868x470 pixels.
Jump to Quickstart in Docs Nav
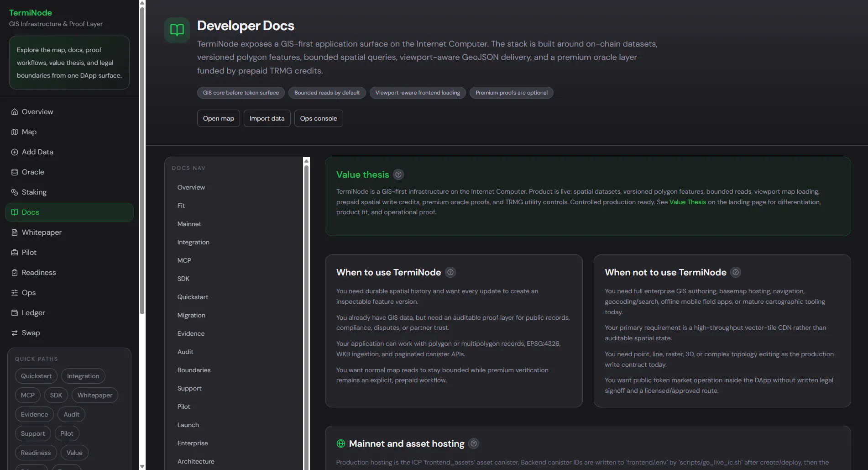[234, 297]
